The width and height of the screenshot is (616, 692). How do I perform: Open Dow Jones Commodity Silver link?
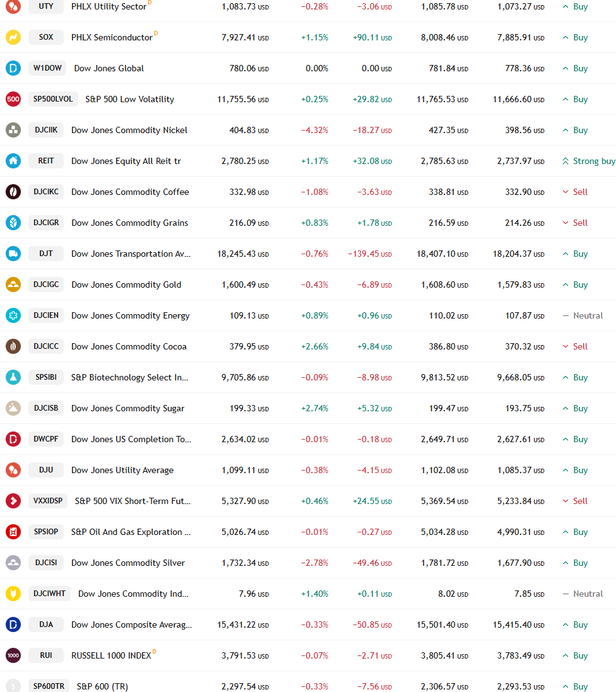[127, 563]
